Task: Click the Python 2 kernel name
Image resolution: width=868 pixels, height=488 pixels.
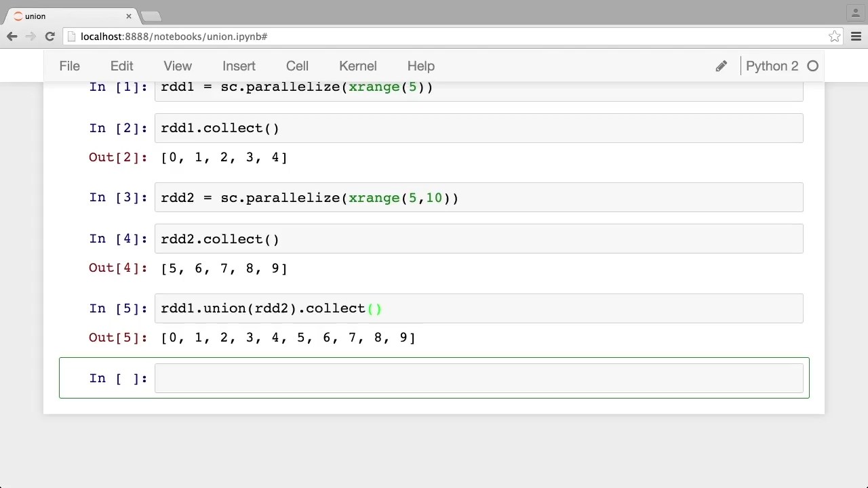Action: pyautogui.click(x=772, y=66)
